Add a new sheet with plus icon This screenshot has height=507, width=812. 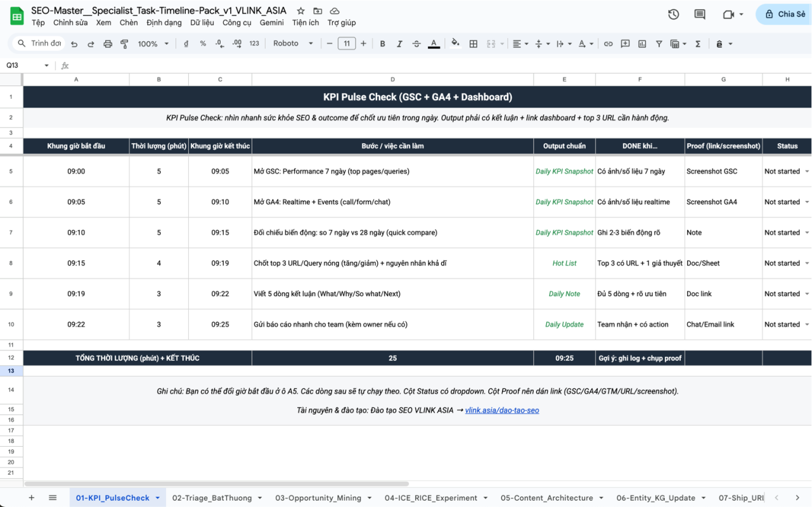click(x=31, y=497)
